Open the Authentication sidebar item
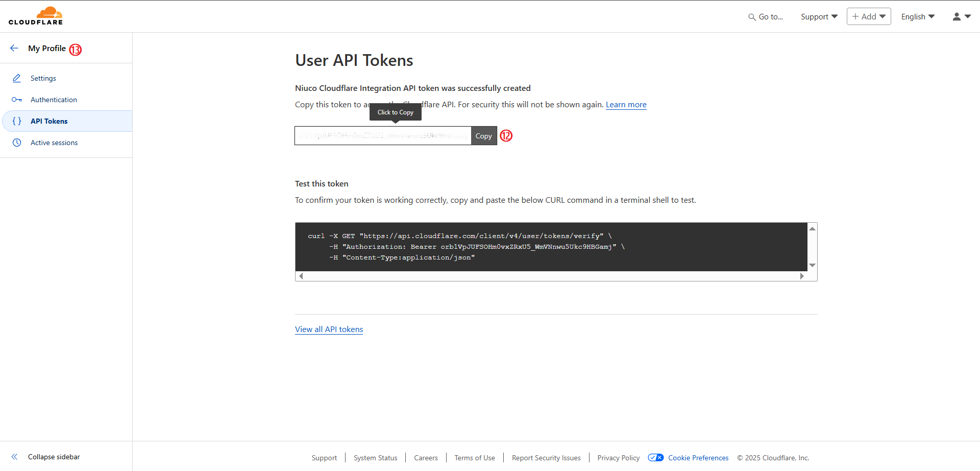Image resolution: width=980 pixels, height=471 pixels. click(66, 100)
